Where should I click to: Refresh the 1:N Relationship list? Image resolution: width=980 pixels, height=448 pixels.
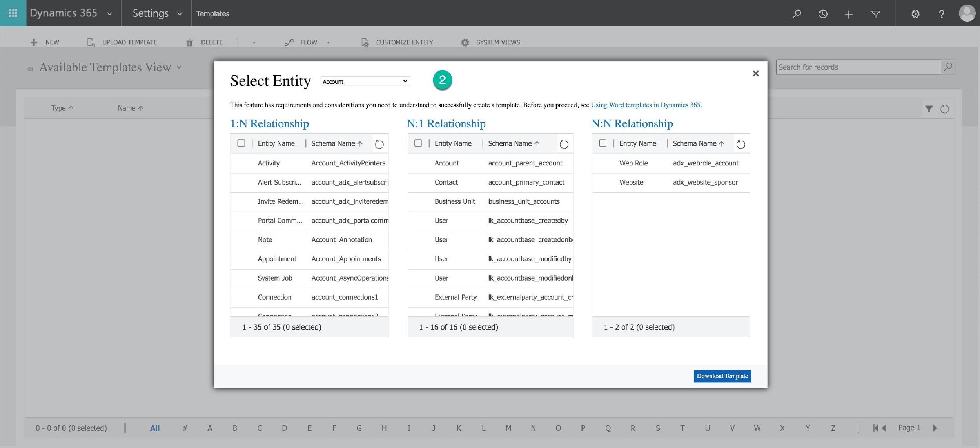tap(379, 144)
